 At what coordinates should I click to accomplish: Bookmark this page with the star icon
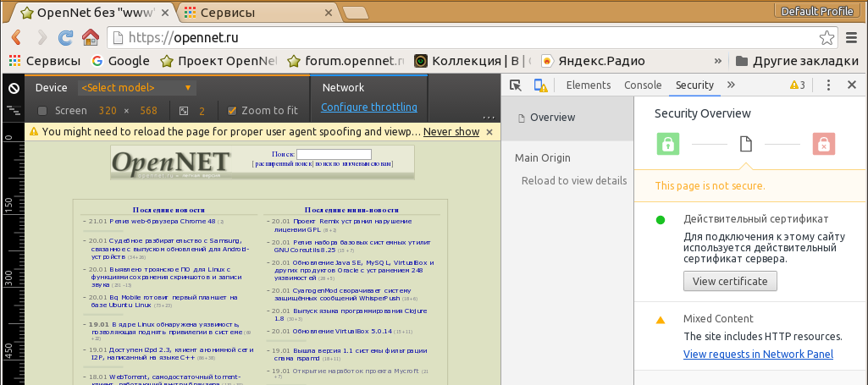coord(827,38)
